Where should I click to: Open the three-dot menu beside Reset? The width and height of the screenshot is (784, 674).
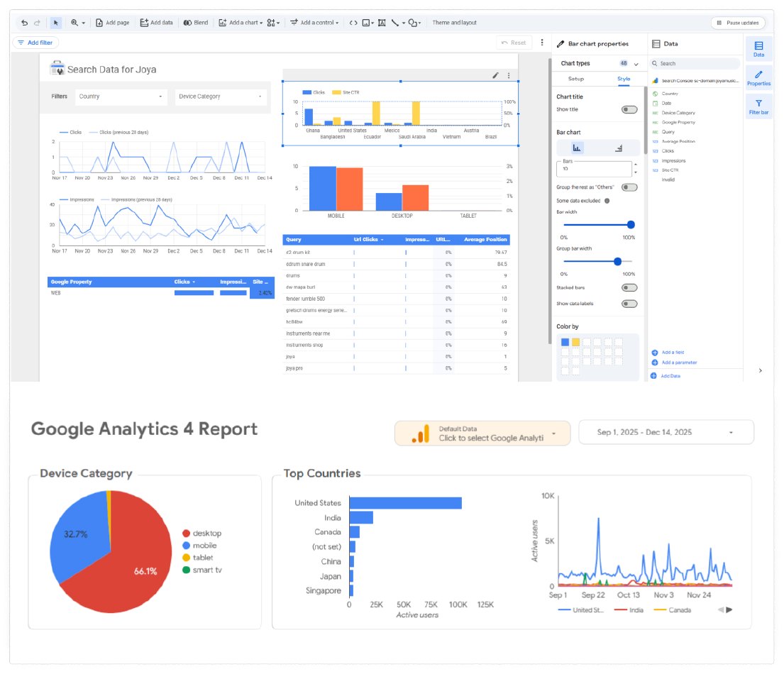point(542,43)
